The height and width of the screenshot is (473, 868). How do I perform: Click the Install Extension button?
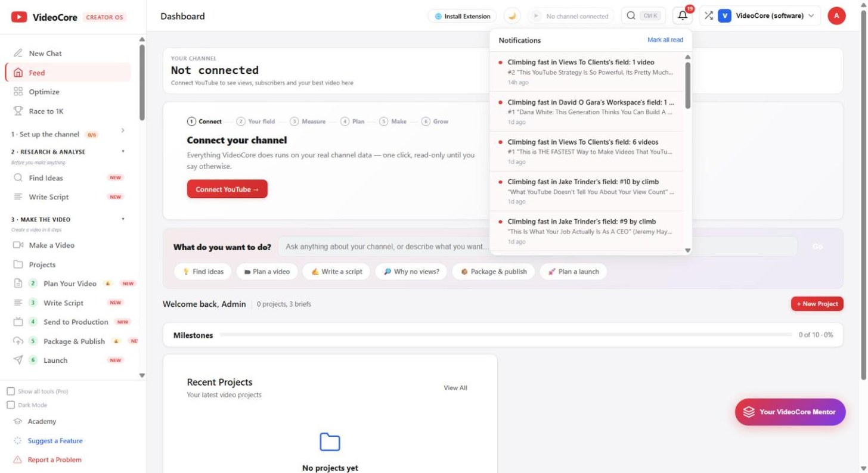463,16
